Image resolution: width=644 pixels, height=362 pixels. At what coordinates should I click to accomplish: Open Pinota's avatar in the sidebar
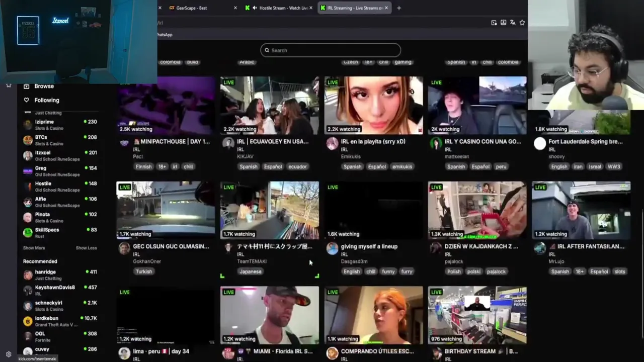pos(28,217)
